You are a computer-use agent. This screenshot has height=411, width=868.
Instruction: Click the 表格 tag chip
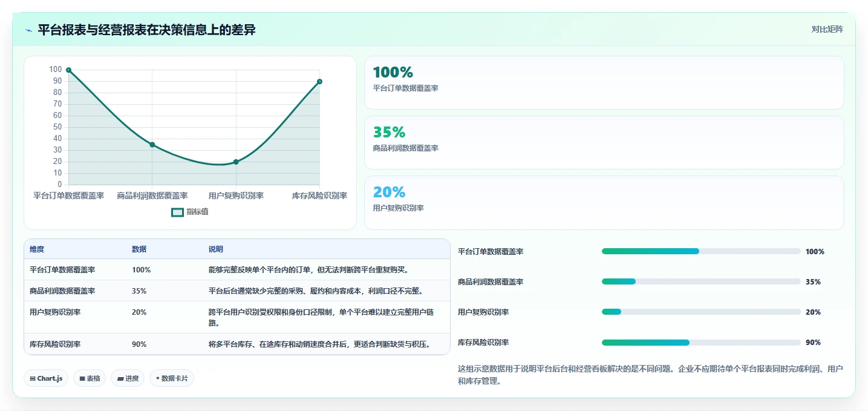90,378
